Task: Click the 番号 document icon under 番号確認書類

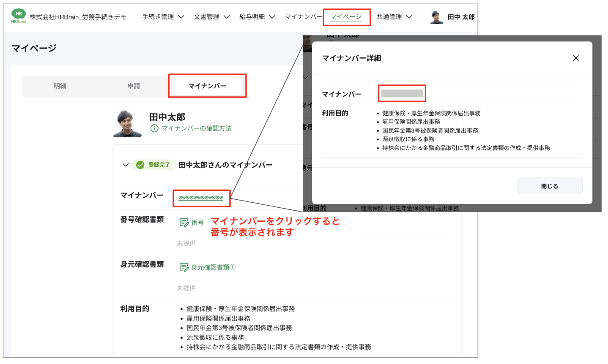Action: (184, 221)
